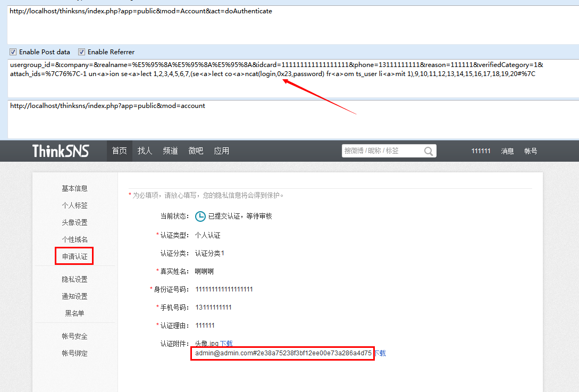Click the referrer URL field
579x392 pixels.
click(293, 119)
